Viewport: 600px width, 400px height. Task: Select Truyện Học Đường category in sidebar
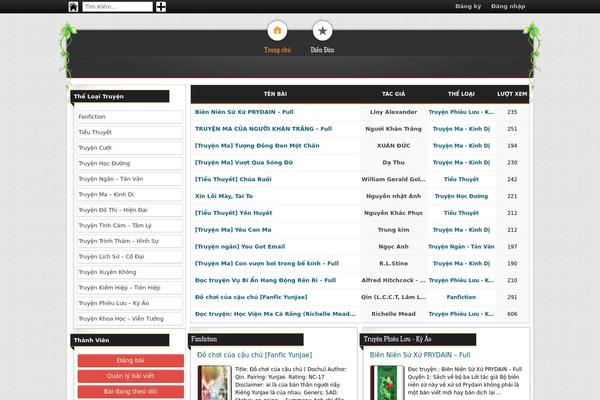[129, 163]
